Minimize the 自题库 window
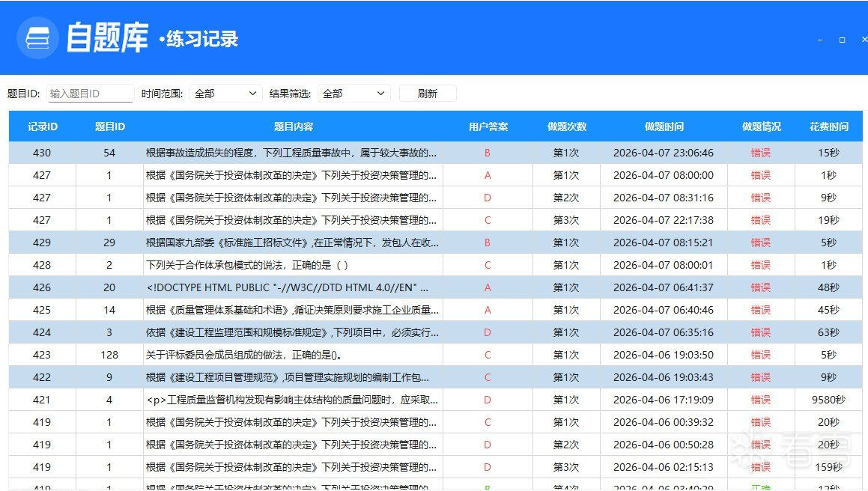The width and height of the screenshot is (868, 491). tap(820, 40)
